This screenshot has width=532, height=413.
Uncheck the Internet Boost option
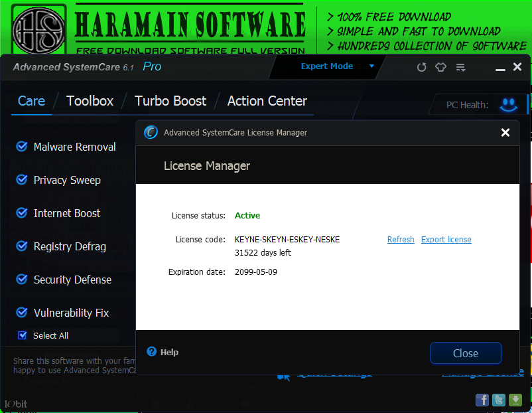pyautogui.click(x=22, y=213)
